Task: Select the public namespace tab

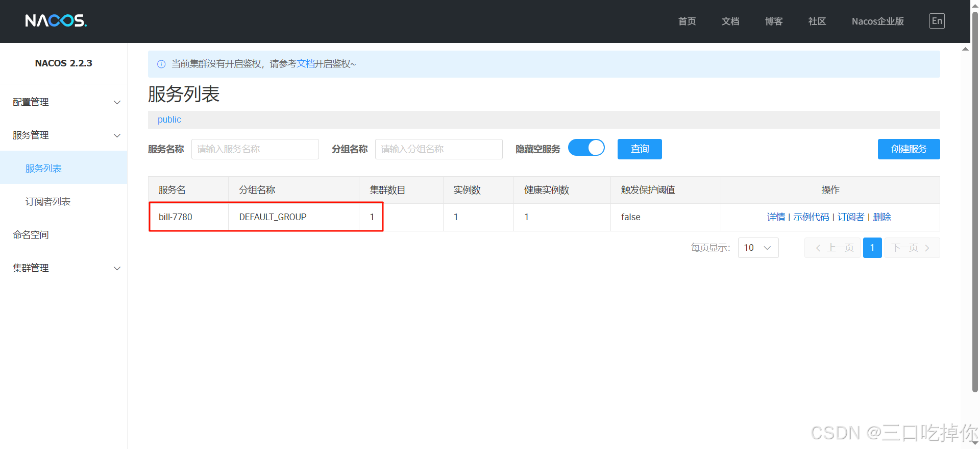Action: click(x=169, y=120)
